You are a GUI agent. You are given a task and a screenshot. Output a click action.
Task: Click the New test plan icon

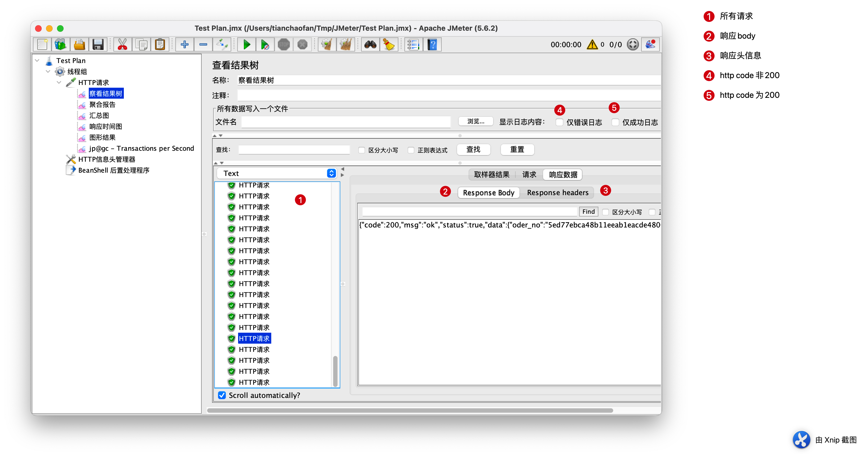[x=42, y=44]
